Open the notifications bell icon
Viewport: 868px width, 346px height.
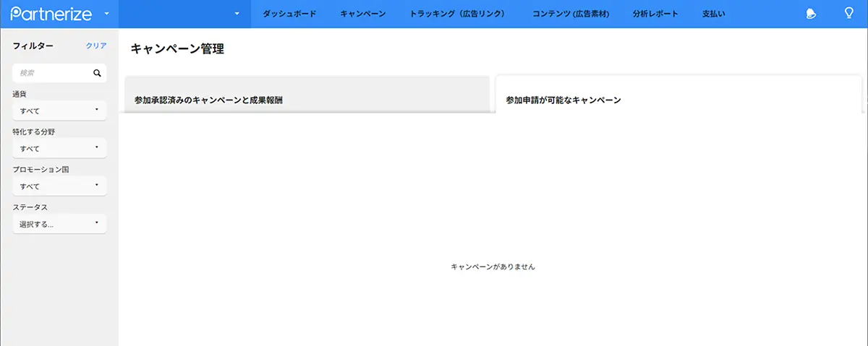point(812,14)
